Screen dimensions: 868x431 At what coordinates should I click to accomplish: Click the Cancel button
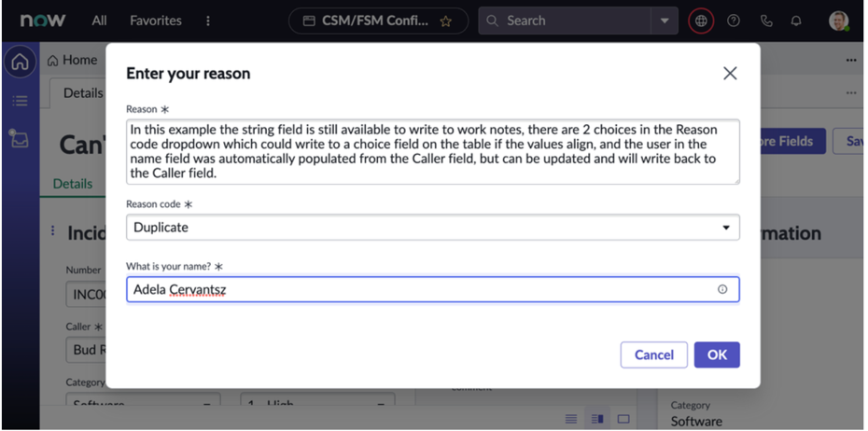(x=653, y=355)
